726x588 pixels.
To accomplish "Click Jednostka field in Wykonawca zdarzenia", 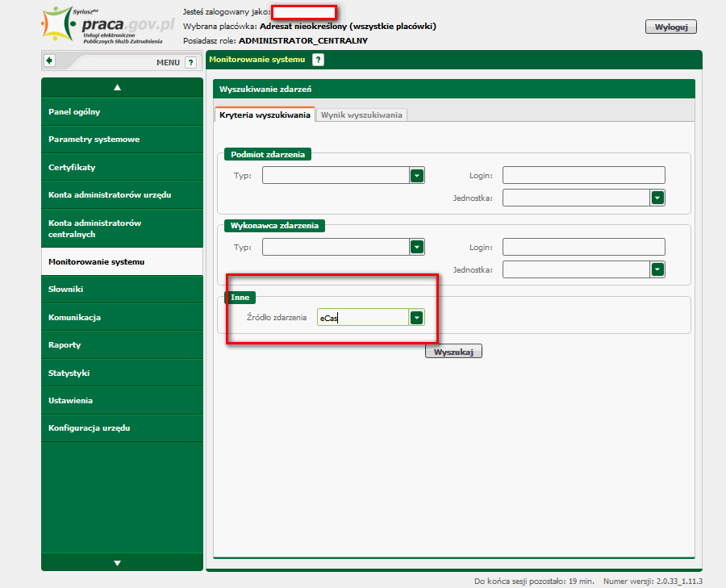I will (577, 269).
